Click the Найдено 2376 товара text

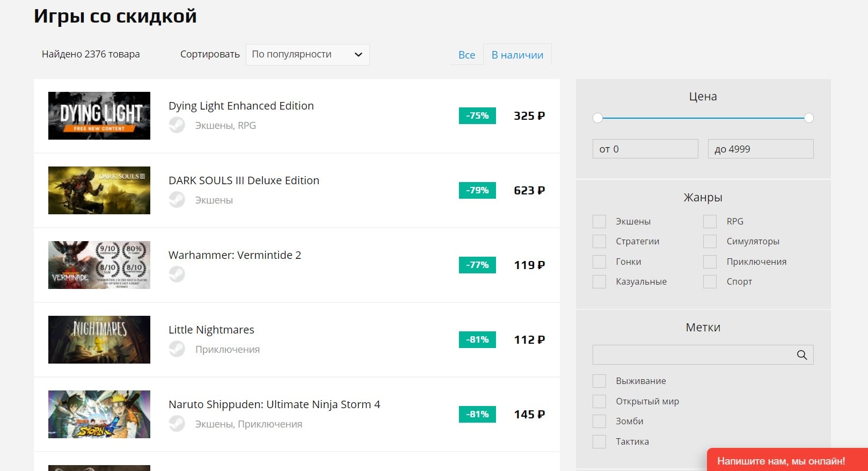coord(91,54)
